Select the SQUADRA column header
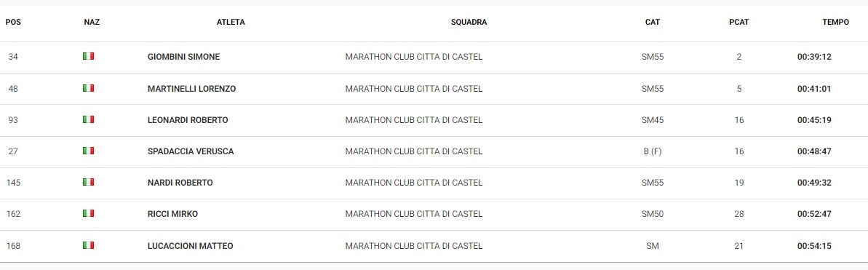This screenshot has width=868, height=270. [x=469, y=22]
